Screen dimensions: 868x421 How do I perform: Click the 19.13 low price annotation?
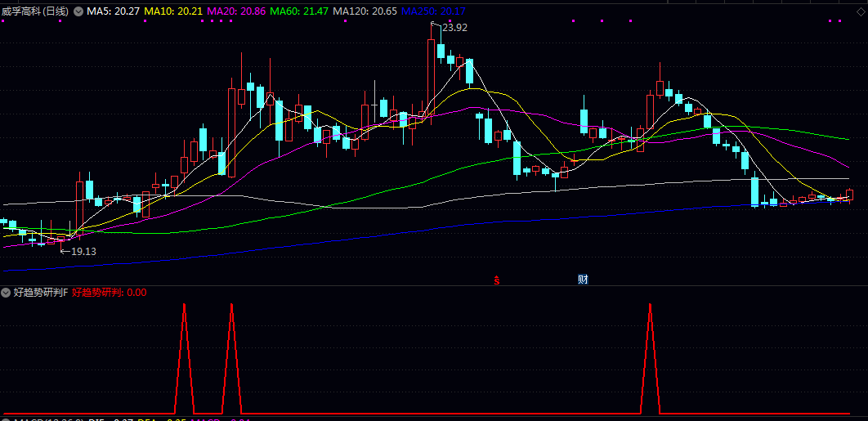point(83,251)
